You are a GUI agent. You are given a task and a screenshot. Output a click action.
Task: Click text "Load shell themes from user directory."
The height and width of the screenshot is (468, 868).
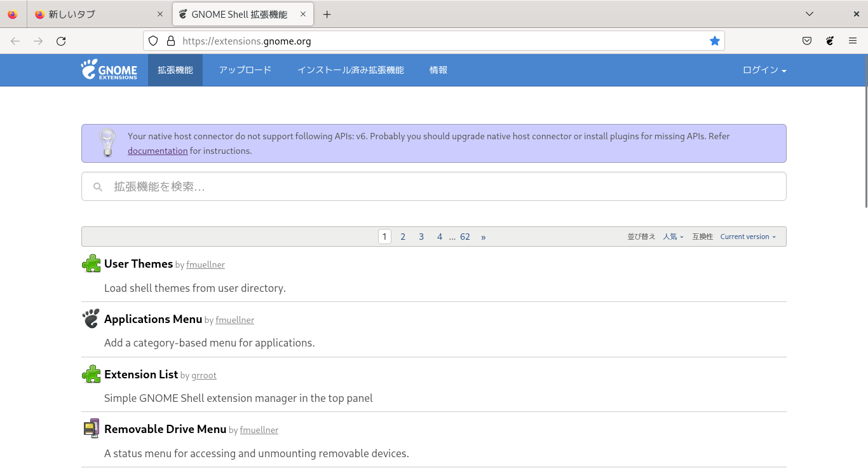[195, 288]
